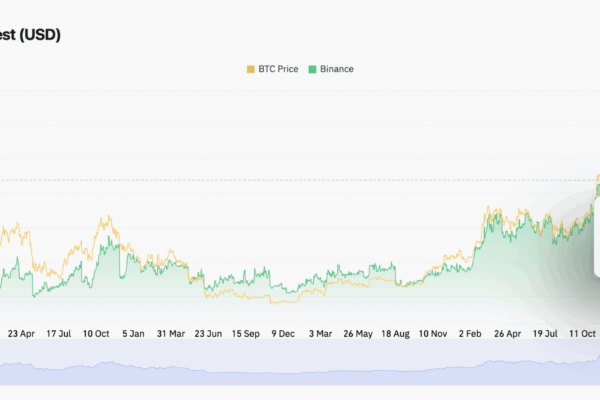The image size is (600, 400).
Task: Click the '19 Jul' axis date
Action: pos(546,332)
